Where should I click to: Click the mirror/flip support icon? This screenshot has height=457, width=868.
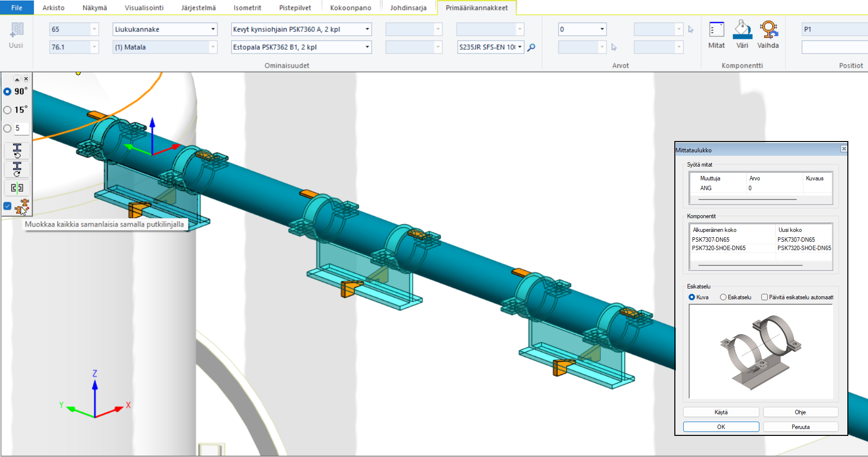(17, 188)
